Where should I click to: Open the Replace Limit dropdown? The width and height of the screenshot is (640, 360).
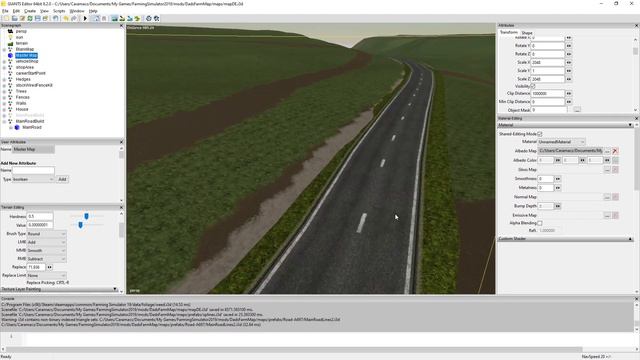[46, 276]
